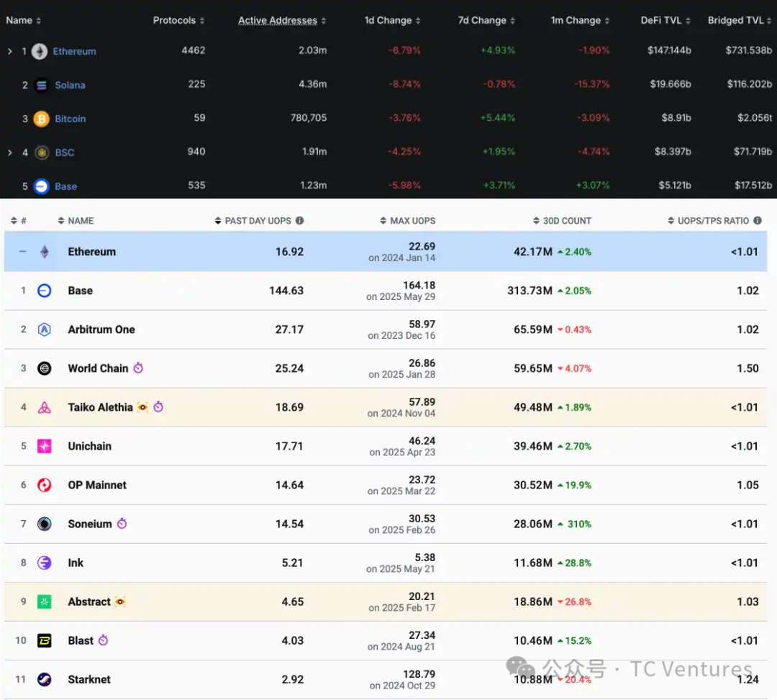777x700 pixels.
Task: Click the OP Mainnet red logo icon
Action: tap(45, 485)
